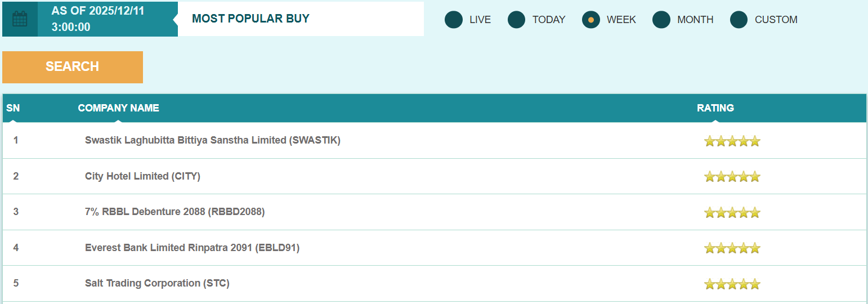Choose the WEEK time filter

pyautogui.click(x=591, y=20)
